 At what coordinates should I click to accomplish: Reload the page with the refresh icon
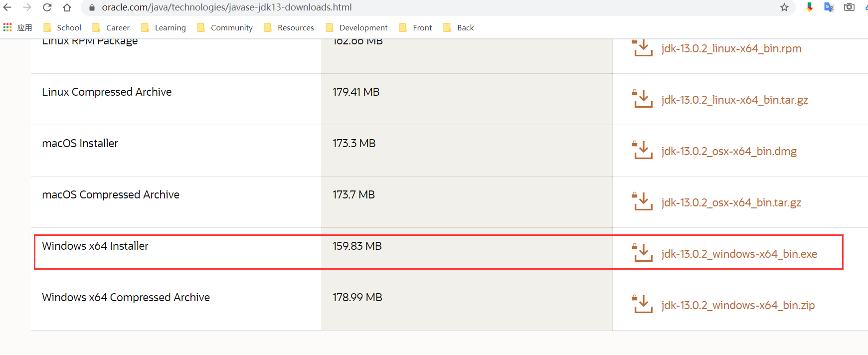click(x=47, y=7)
